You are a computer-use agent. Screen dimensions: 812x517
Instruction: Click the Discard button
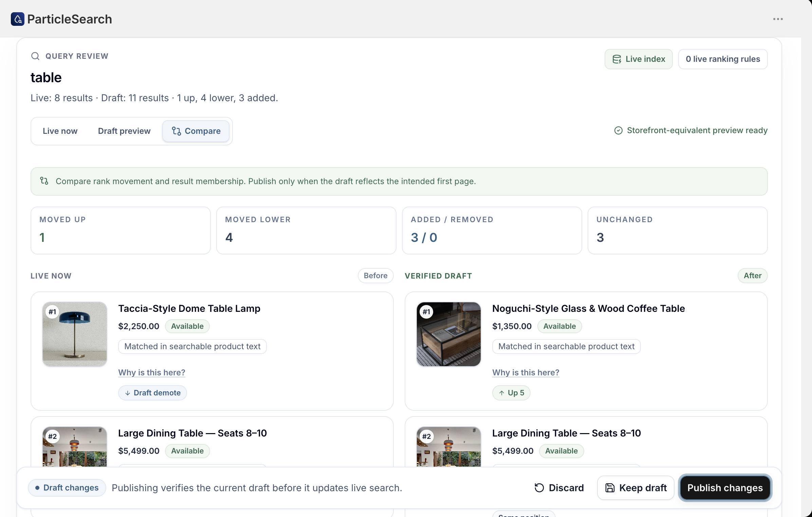point(559,488)
